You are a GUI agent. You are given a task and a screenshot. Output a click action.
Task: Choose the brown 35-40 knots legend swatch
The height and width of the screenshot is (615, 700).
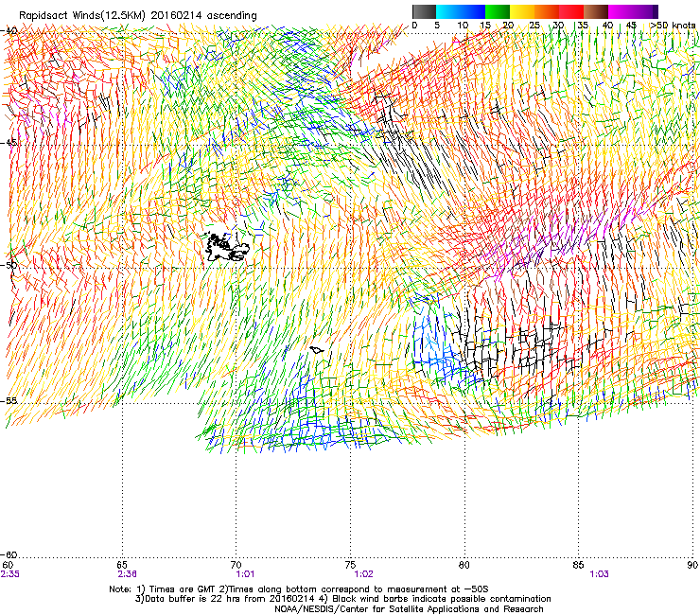click(x=596, y=11)
